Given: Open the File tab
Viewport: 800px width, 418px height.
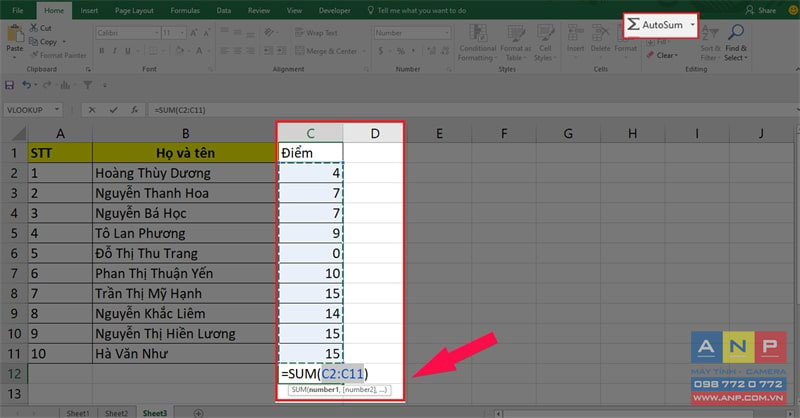Looking at the screenshot, I should (x=17, y=10).
